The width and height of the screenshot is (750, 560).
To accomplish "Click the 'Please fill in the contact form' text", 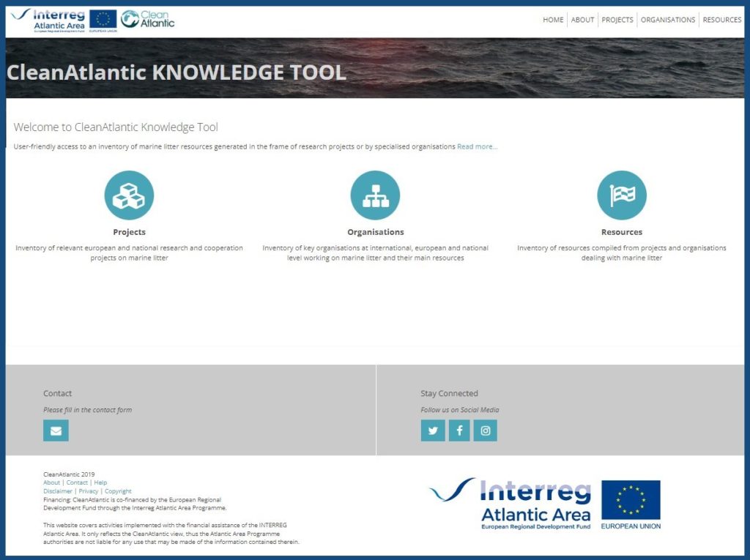I will [88, 410].
